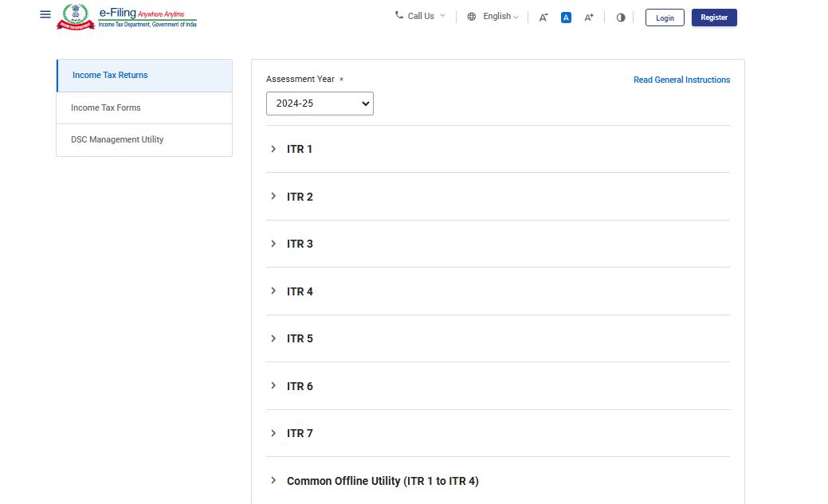The width and height of the screenshot is (828, 504).
Task: Toggle high contrast mode
Action: tap(621, 18)
